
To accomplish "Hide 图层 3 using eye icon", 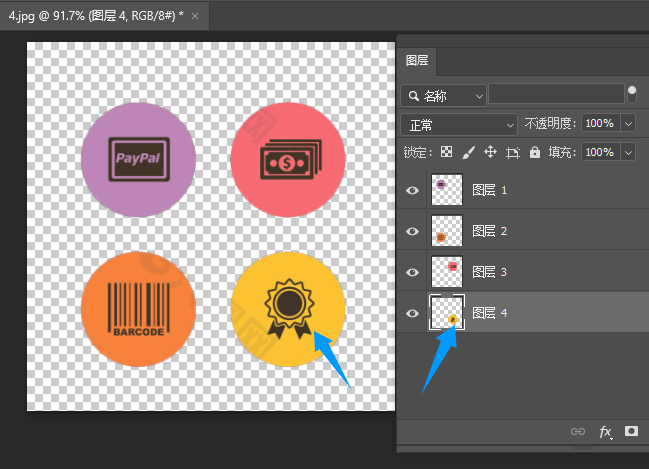I will click(x=412, y=272).
